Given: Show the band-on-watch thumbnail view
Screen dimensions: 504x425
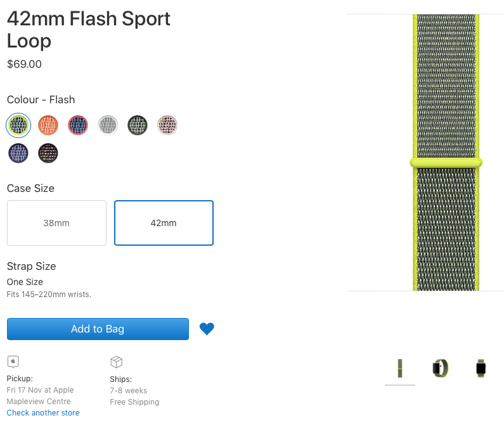Looking at the screenshot, I should point(481,368).
